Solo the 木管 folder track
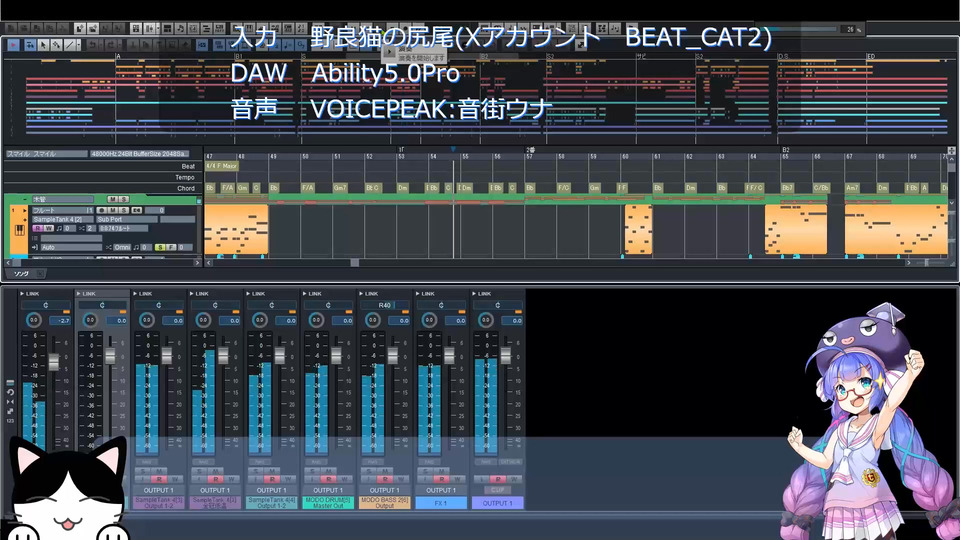The image size is (960, 540). click(x=123, y=200)
